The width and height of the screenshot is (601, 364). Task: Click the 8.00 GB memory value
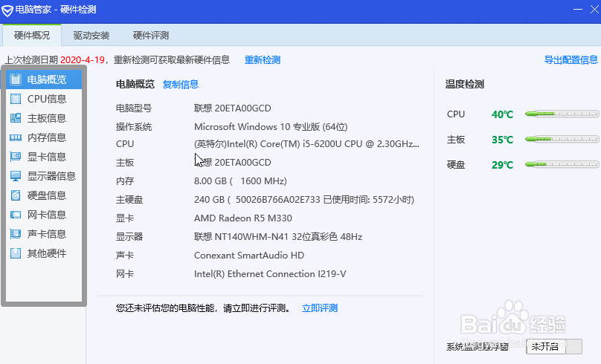[240, 181]
